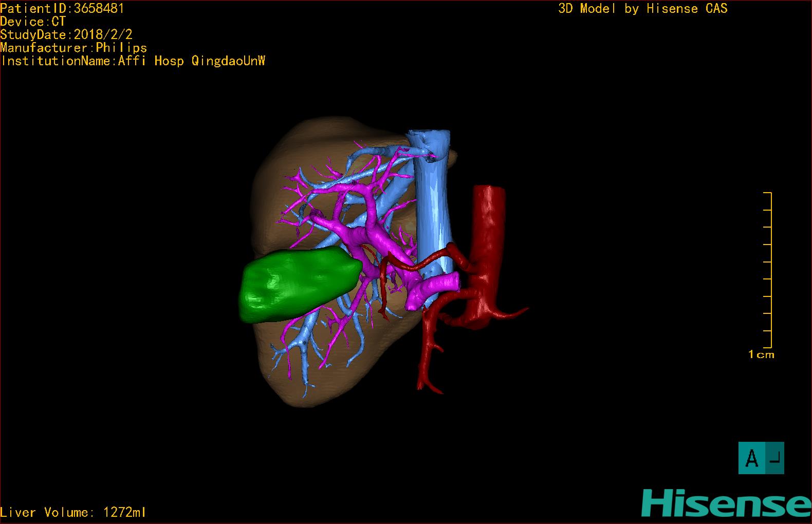The width and height of the screenshot is (812, 524).
Task: Click the orientation cube showing A
Action: click(x=761, y=458)
